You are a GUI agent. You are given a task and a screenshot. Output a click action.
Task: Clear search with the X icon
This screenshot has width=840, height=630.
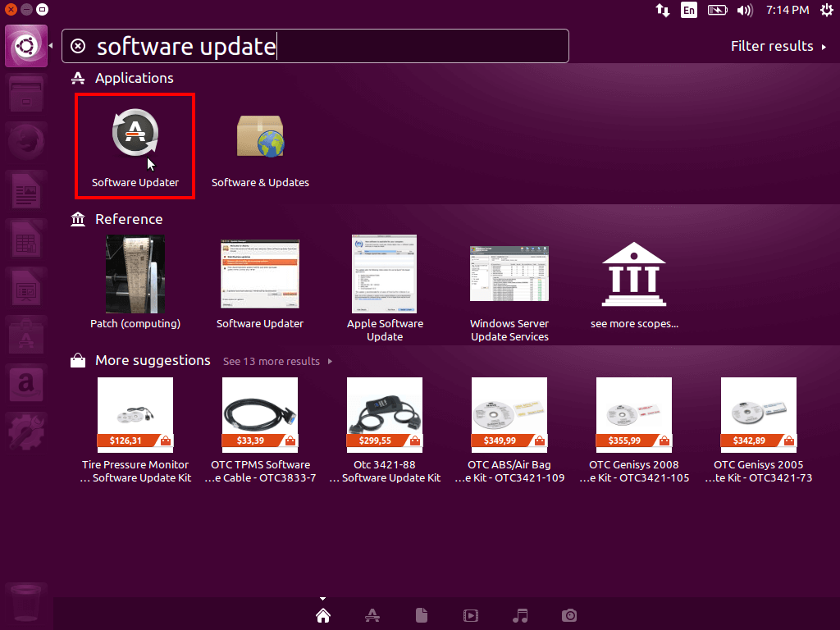click(78, 46)
